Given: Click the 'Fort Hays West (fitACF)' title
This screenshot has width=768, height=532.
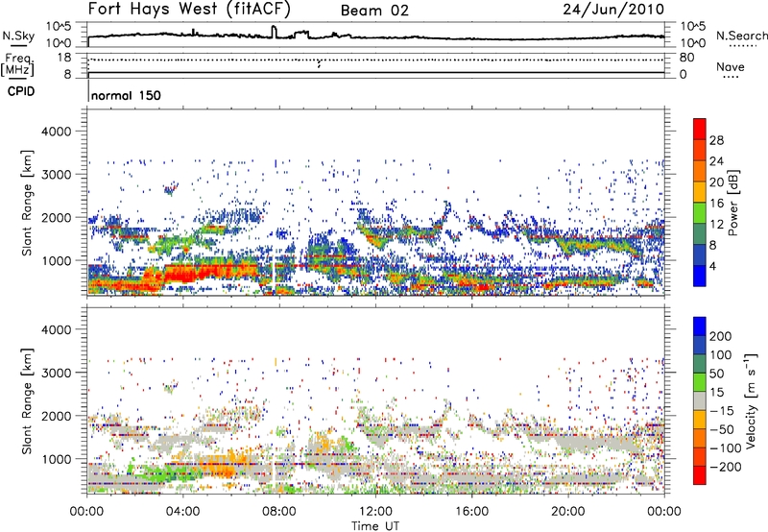Looking at the screenshot, I should (x=189, y=9).
